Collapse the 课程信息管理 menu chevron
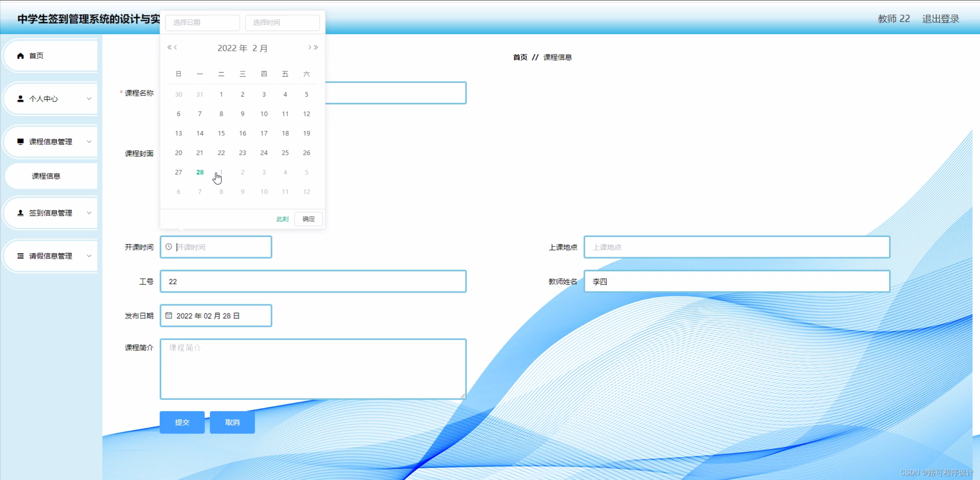This screenshot has width=980, height=480. [x=89, y=141]
